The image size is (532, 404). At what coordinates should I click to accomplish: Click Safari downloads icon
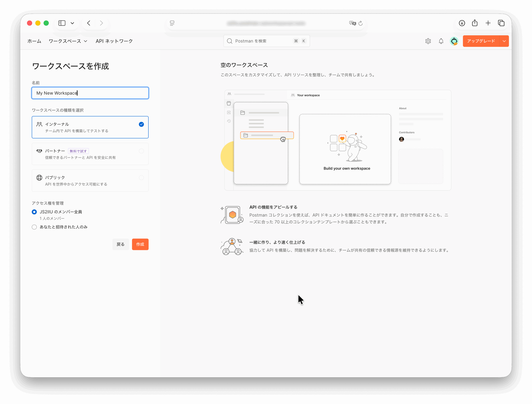point(462,23)
